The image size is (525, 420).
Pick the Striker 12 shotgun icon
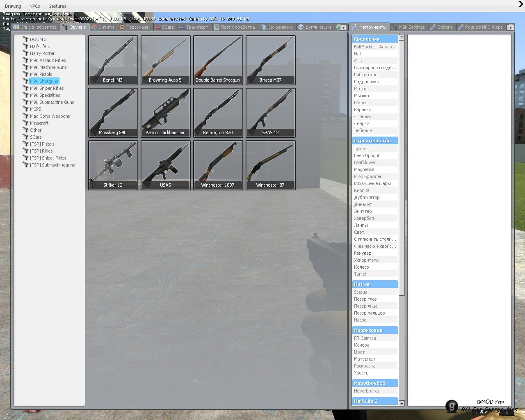[113, 165]
